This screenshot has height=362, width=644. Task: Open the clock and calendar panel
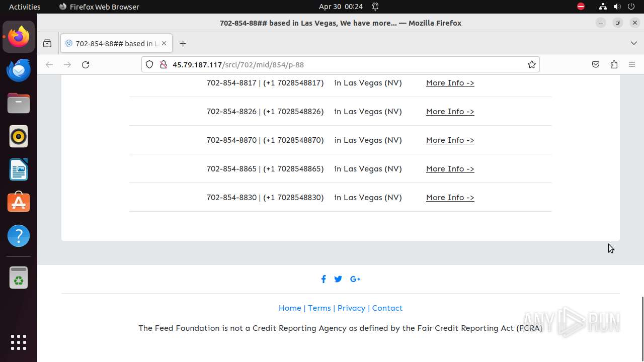click(341, 7)
